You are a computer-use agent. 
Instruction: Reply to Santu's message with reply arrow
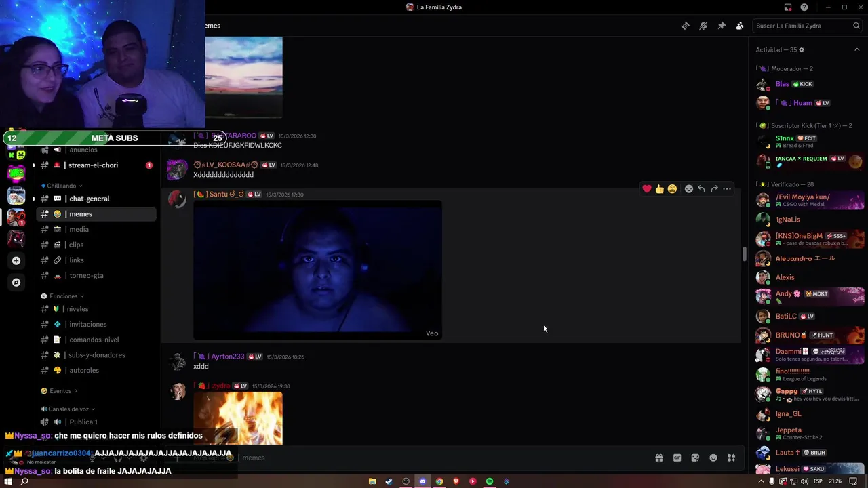(x=701, y=189)
